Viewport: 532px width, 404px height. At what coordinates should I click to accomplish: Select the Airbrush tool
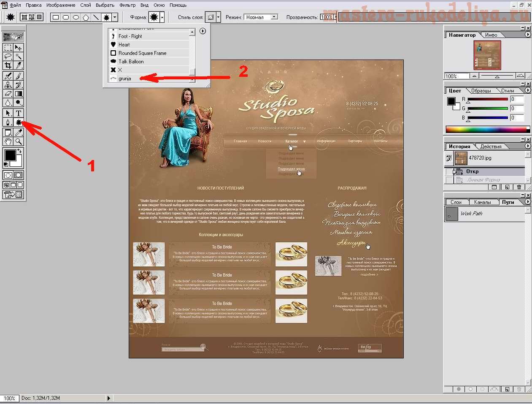click(8, 76)
